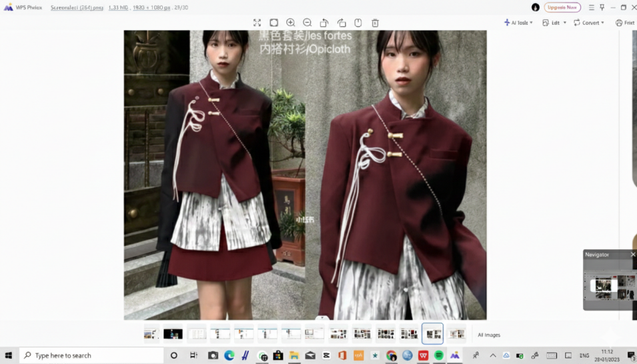Viewport: 637px width, 364px height.
Task: Close the Navigator panel
Action: point(632,254)
